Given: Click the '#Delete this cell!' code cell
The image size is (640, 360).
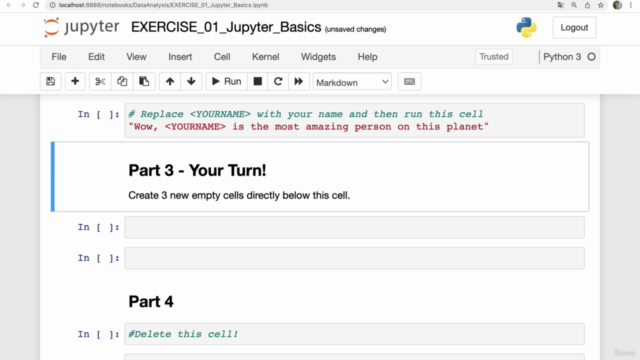Looking at the screenshot, I should 354,334.
